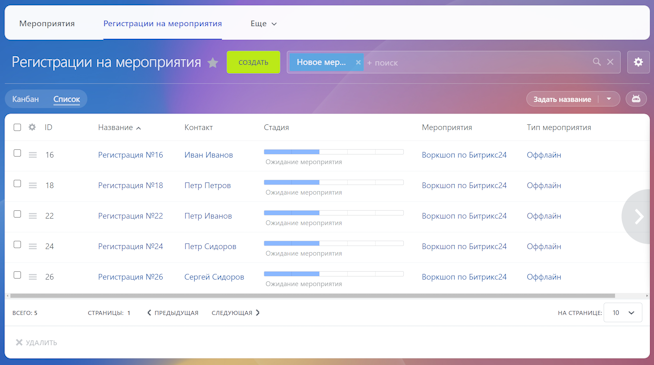The image size is (654, 365).
Task: Go to the СЛЕДУЮЩАЯ page
Action: [235, 312]
